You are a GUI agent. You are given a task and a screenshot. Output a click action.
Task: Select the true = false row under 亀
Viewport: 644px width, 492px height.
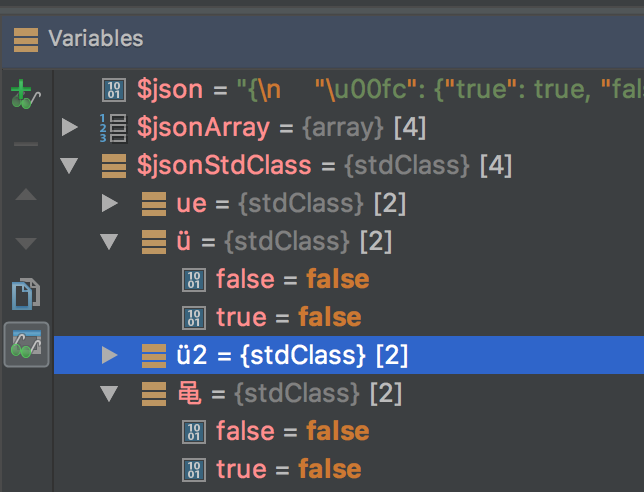click(288, 469)
